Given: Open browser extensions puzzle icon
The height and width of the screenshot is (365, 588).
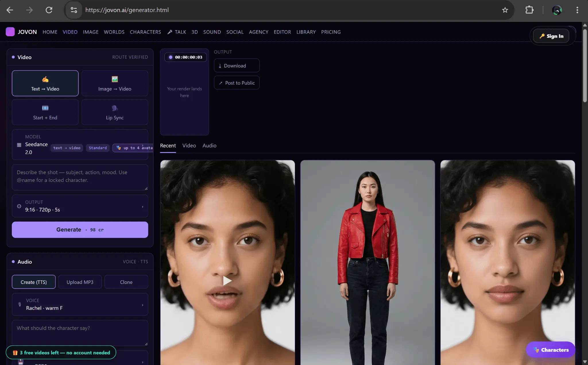Looking at the screenshot, I should tap(529, 10).
